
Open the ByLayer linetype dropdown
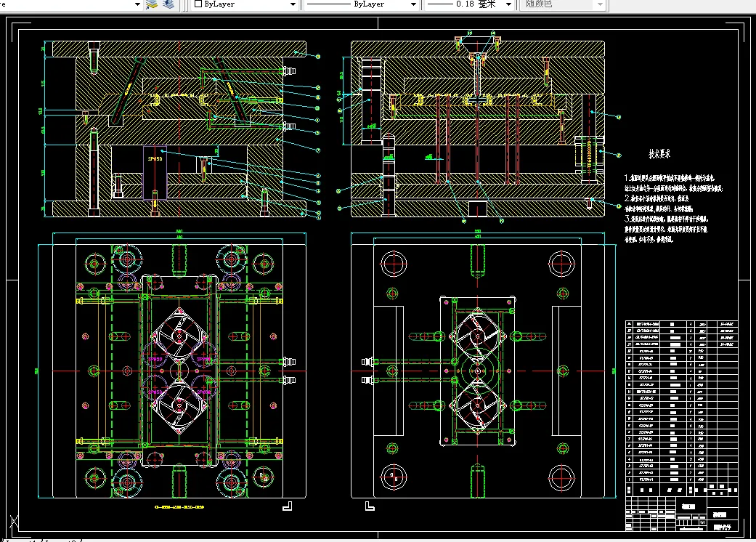click(414, 4)
